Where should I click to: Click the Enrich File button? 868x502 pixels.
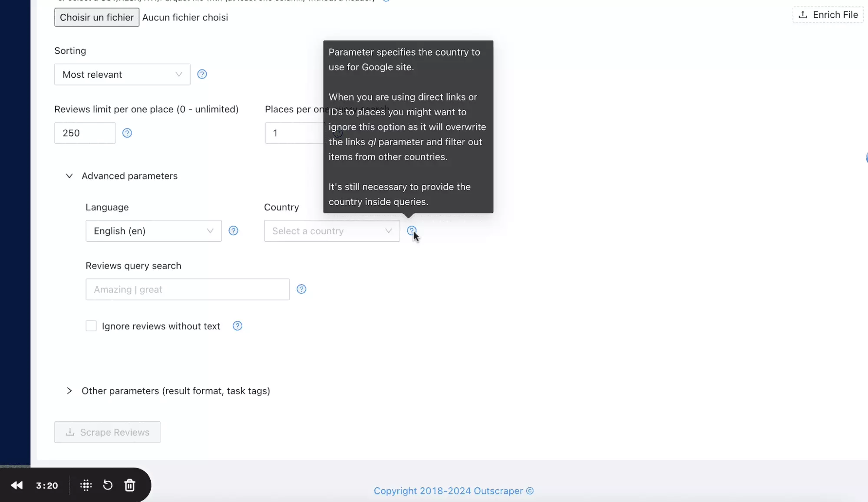828,15
